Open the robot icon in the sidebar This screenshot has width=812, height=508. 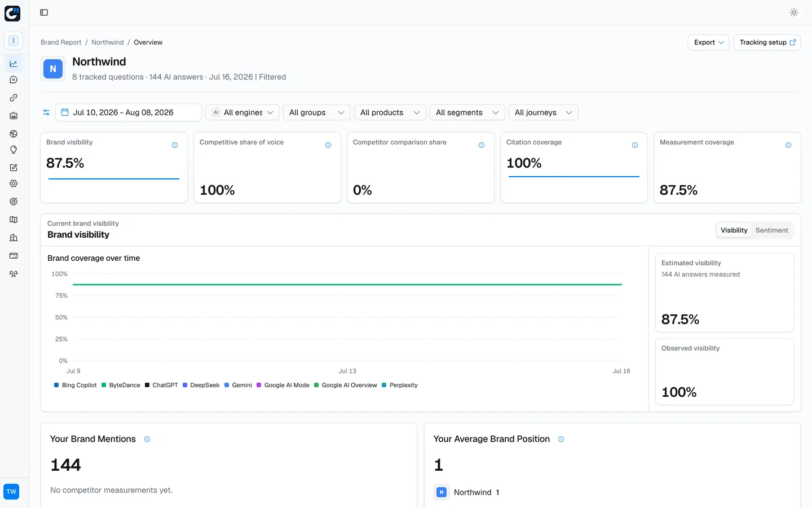pyautogui.click(x=14, y=116)
